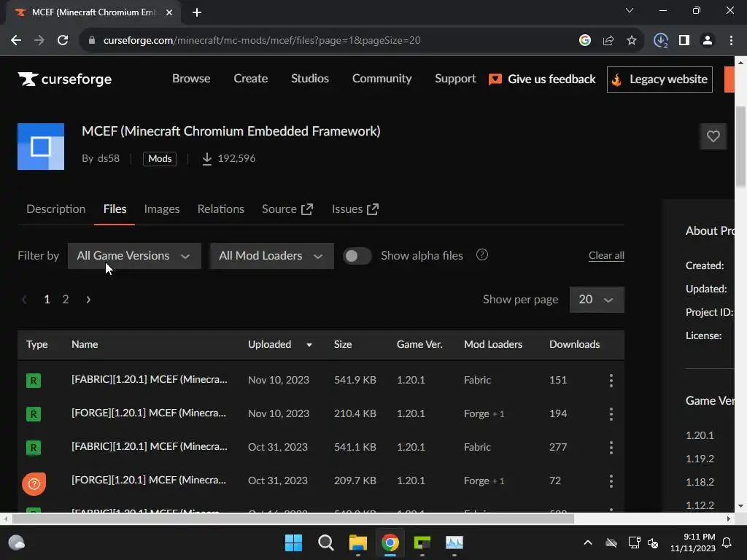
Task: Open options menu for 209.7 KB Forge file
Action: point(611,481)
